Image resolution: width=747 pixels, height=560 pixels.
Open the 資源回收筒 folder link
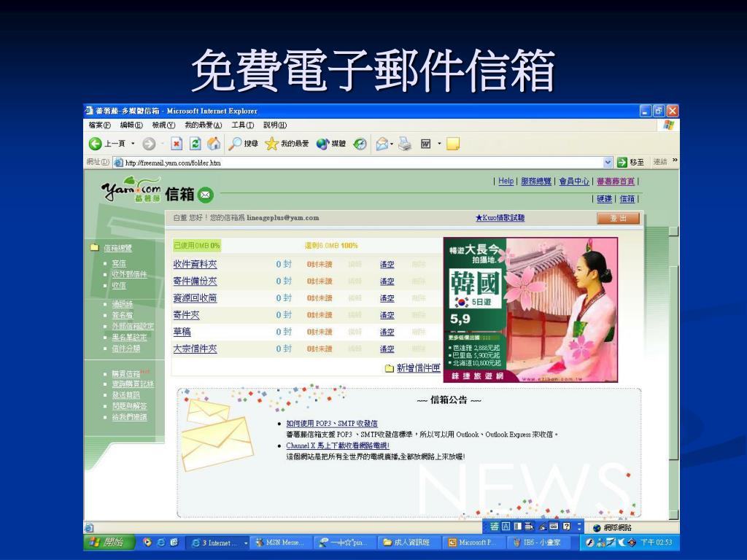pyautogui.click(x=195, y=298)
